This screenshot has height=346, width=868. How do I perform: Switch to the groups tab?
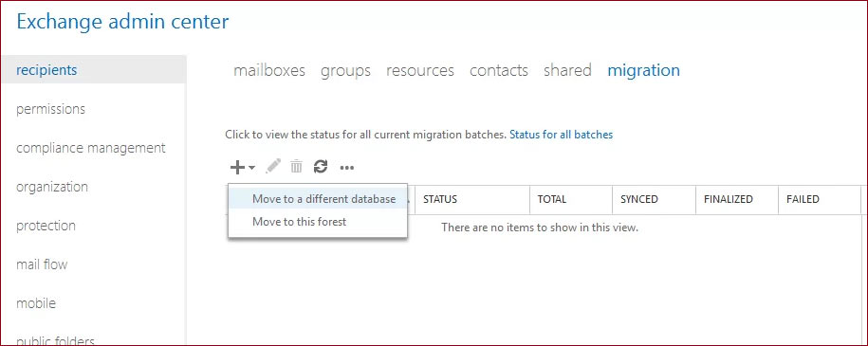[x=345, y=71]
